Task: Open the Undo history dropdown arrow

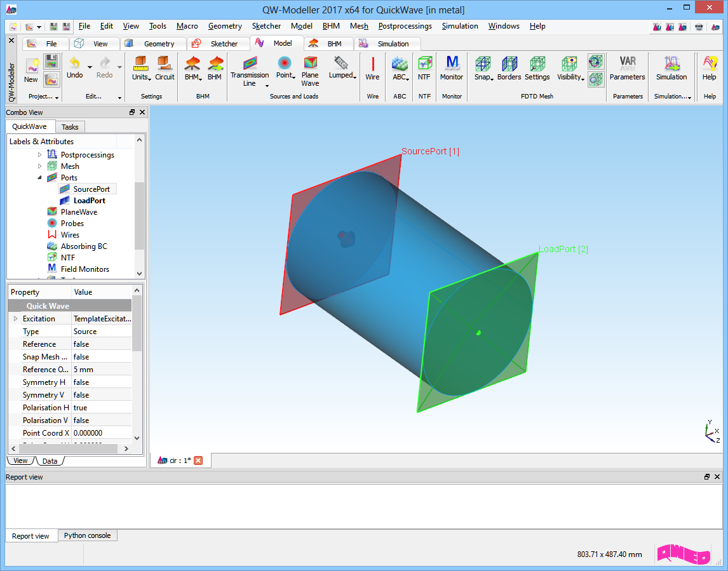Action: 90,67
